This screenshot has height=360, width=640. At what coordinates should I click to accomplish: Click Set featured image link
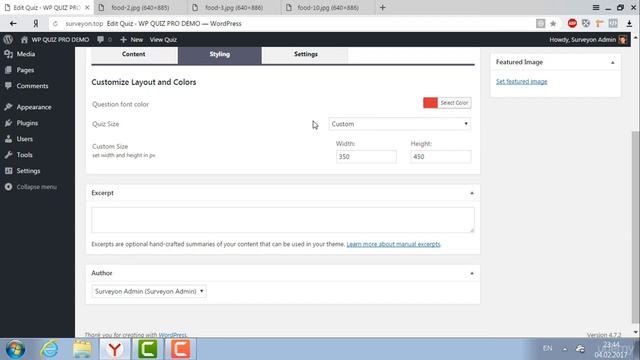point(521,82)
